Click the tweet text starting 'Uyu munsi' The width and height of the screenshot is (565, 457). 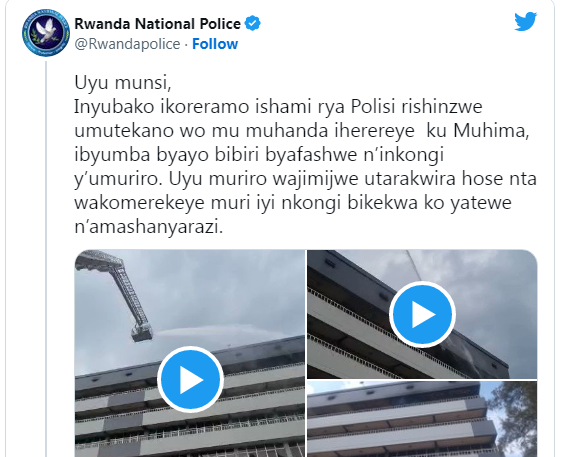click(x=306, y=155)
